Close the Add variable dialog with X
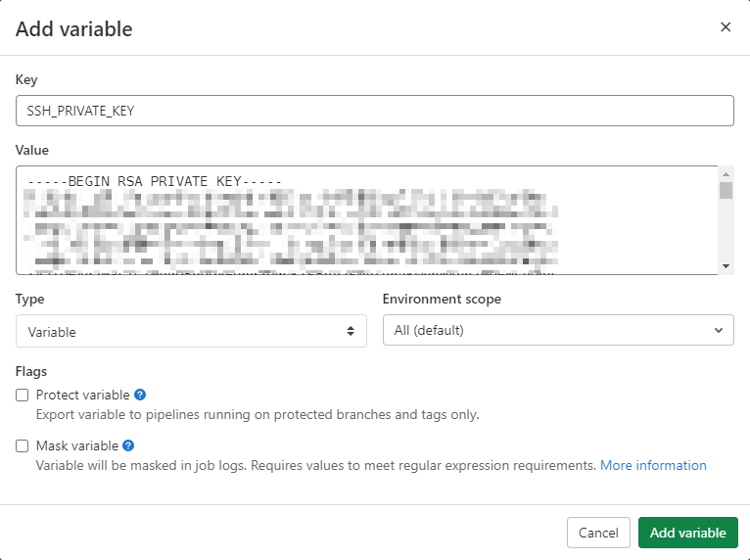Viewport: 750px width, 560px height. pos(726,27)
